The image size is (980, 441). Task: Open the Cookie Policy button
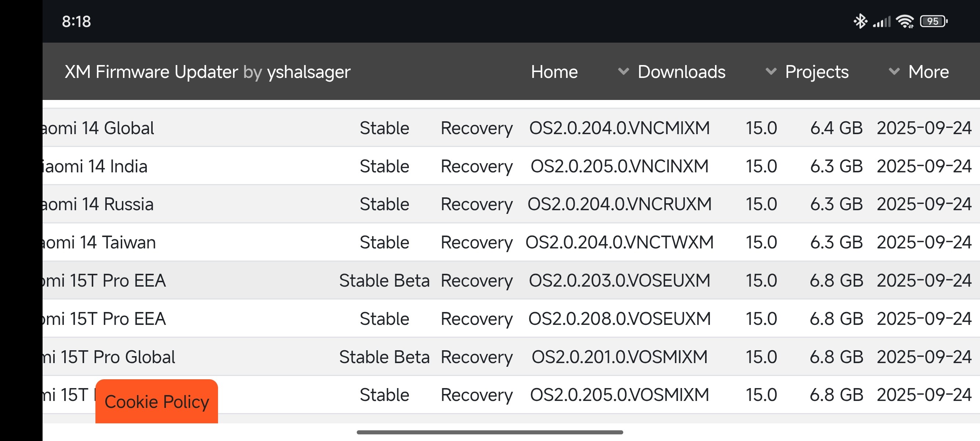coord(156,401)
